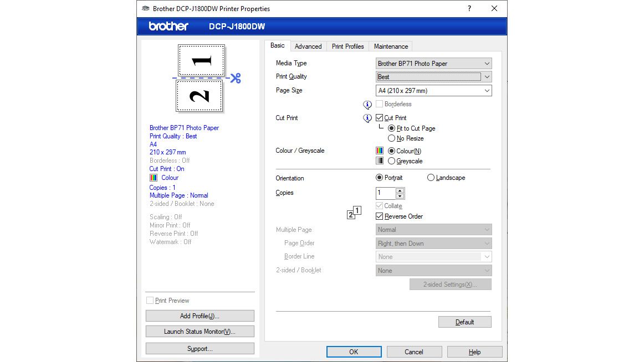Viewport: 644px width, 362px height.
Task: Toggle the Cut Print checkbox
Action: 380,118
